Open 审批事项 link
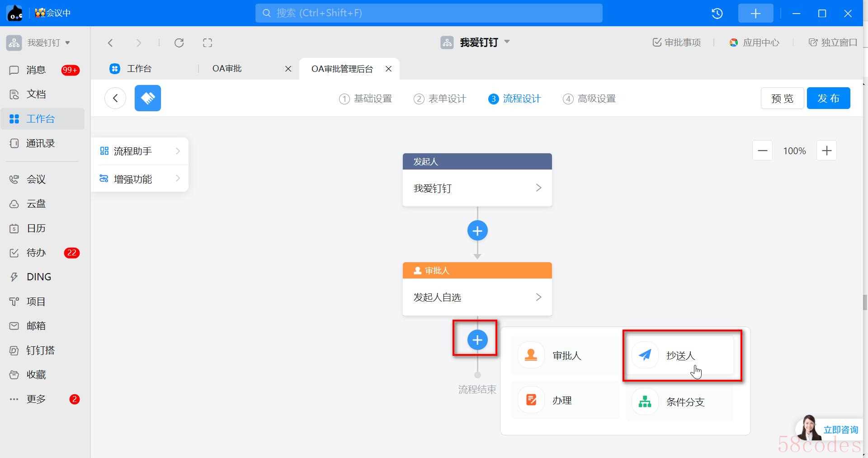The image size is (868, 458). [x=676, y=42]
